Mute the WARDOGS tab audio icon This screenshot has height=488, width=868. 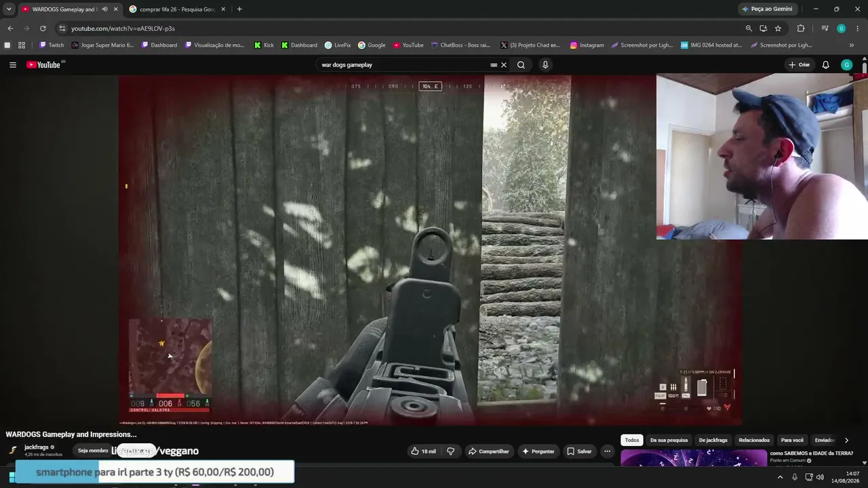(x=104, y=9)
